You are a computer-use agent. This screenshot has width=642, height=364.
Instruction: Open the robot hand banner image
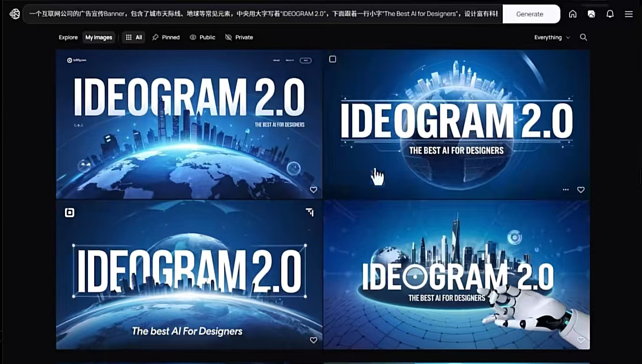click(457, 275)
